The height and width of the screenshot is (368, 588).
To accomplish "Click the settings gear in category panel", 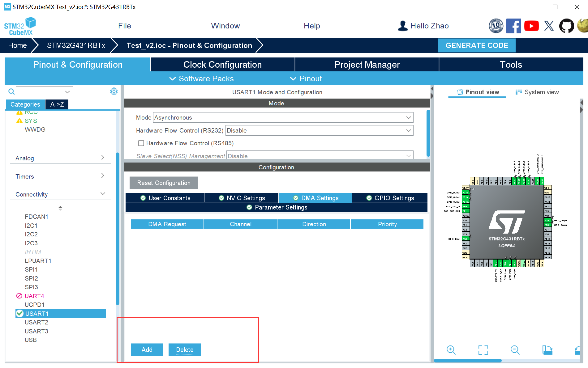I will [114, 91].
